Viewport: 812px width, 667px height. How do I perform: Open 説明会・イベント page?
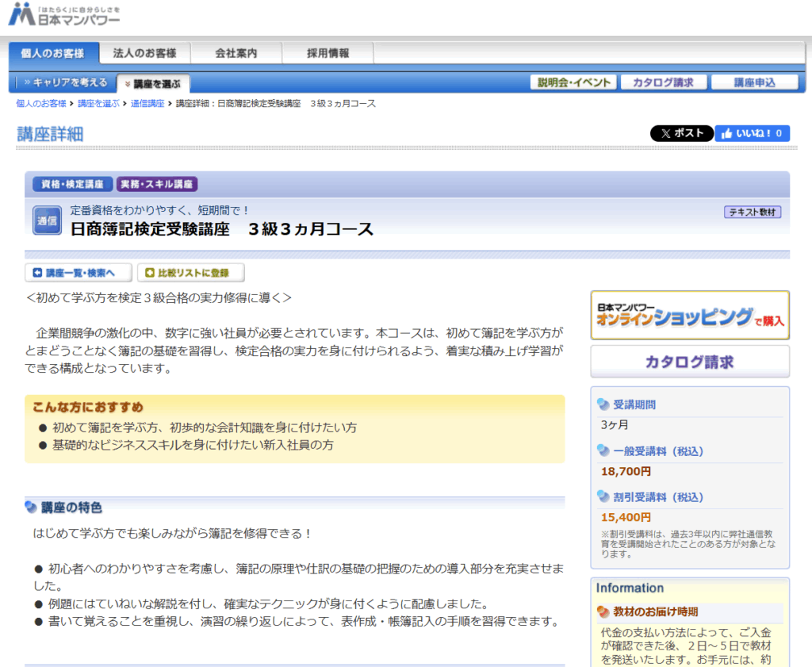pyautogui.click(x=574, y=82)
